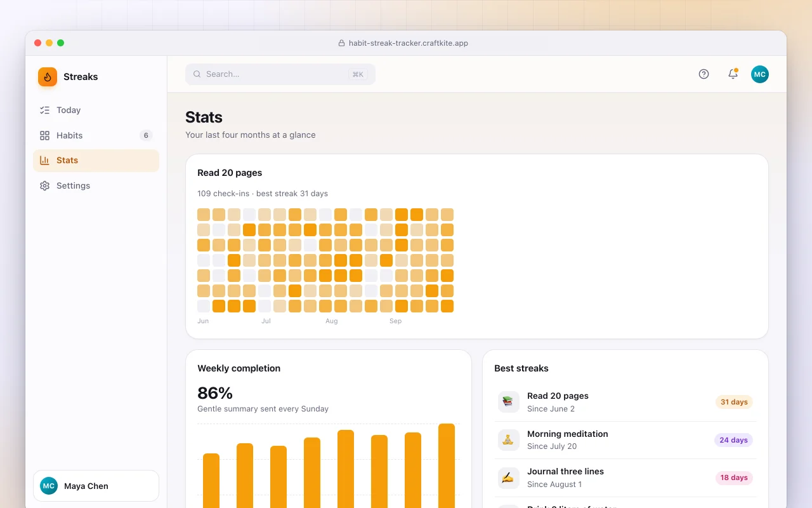Click Maya Chen's sidebar avatar
This screenshot has height=508, width=812.
pyautogui.click(x=49, y=486)
